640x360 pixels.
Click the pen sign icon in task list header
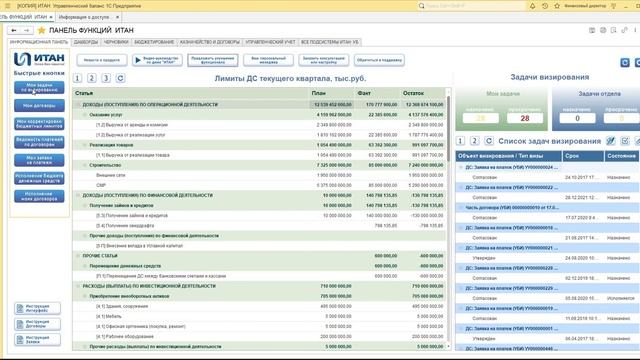click(611, 141)
